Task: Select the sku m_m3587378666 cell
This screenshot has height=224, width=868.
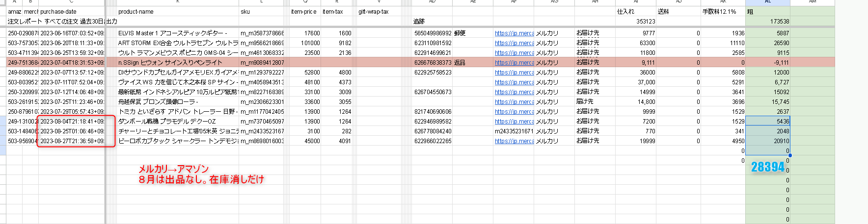Action: tap(262, 33)
